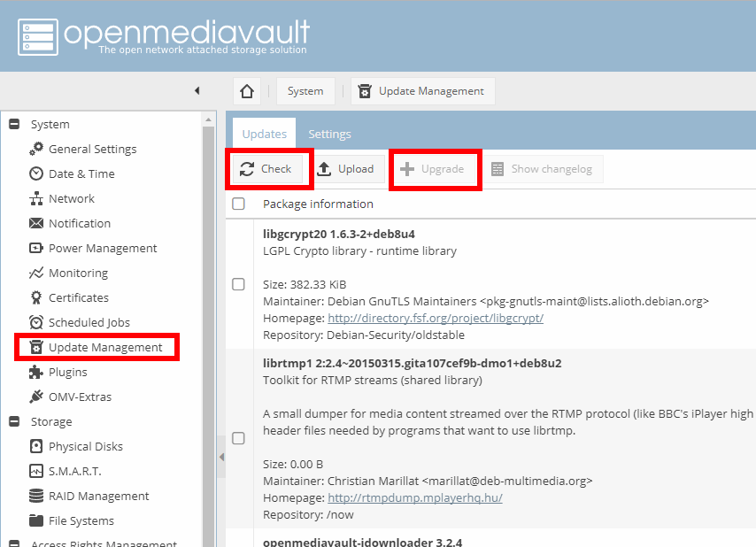Collapse the Storage tree section
The width and height of the screenshot is (756, 547).
pos(14,421)
